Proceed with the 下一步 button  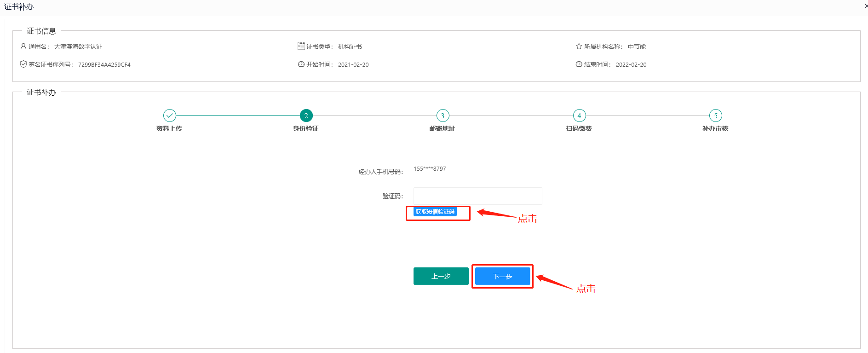click(x=502, y=276)
